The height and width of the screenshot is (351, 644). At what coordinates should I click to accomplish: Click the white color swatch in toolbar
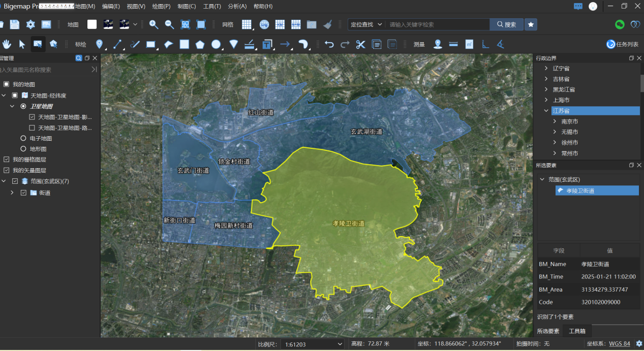(x=91, y=24)
